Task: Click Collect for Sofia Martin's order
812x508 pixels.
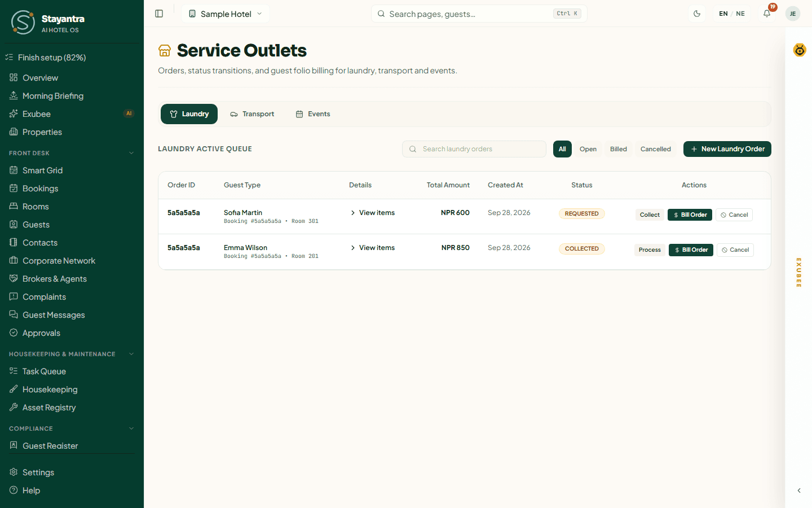Action: click(650, 215)
